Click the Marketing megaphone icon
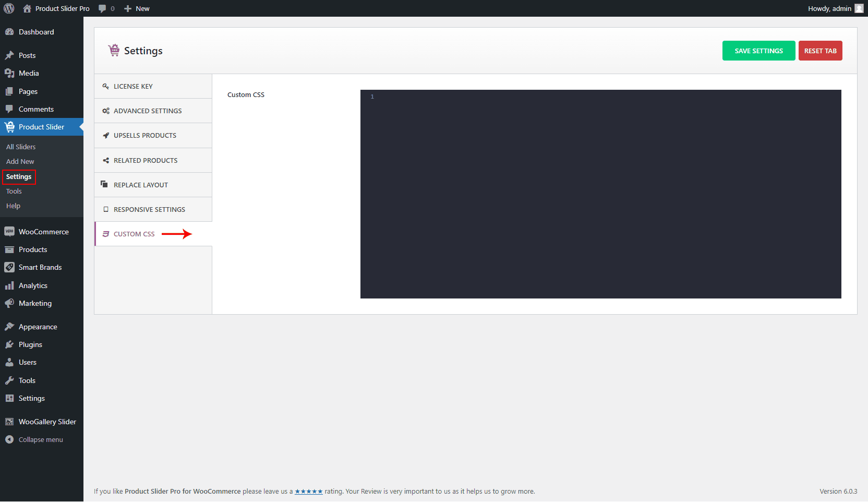The image size is (868, 502). (x=9, y=303)
